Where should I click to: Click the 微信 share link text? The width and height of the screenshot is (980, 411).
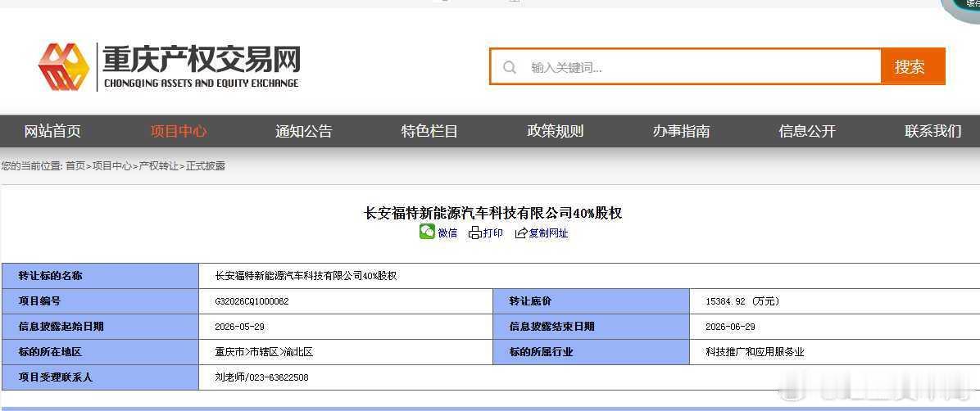[447, 233]
